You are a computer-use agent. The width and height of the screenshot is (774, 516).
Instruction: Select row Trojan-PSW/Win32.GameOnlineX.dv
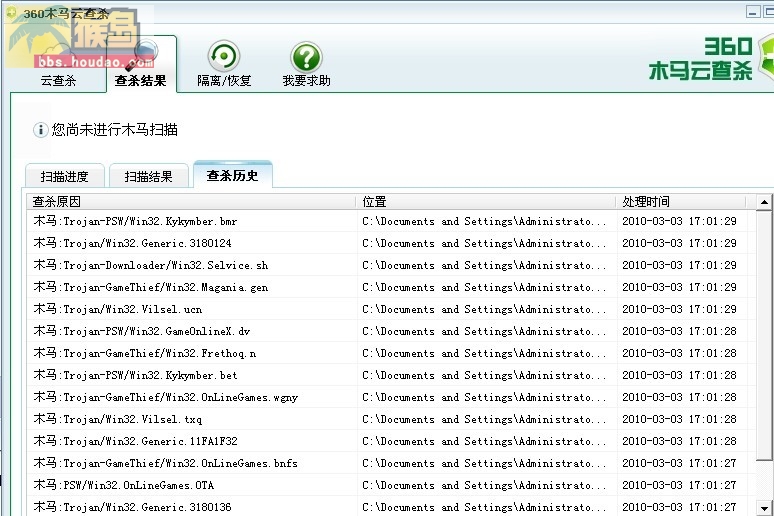click(x=391, y=331)
